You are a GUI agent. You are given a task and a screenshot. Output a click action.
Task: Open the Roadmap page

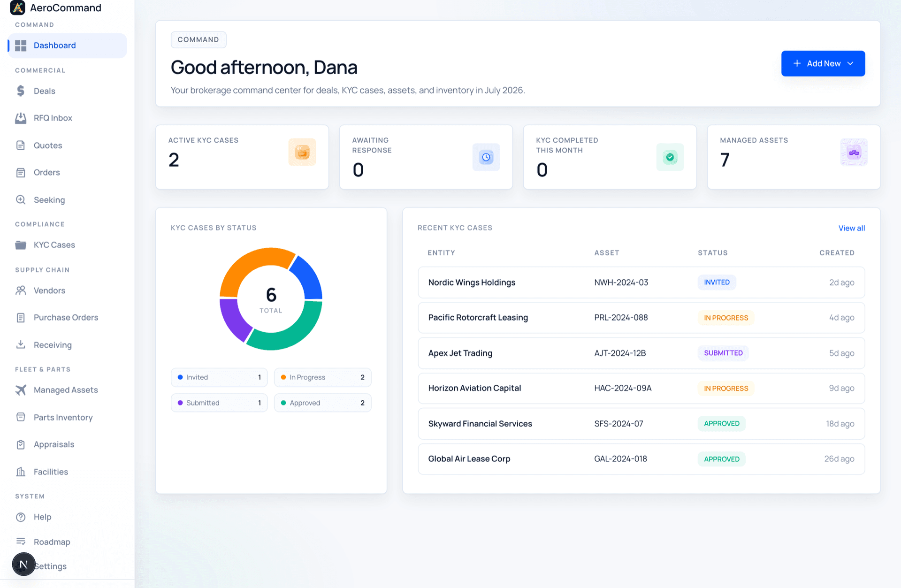point(68,542)
